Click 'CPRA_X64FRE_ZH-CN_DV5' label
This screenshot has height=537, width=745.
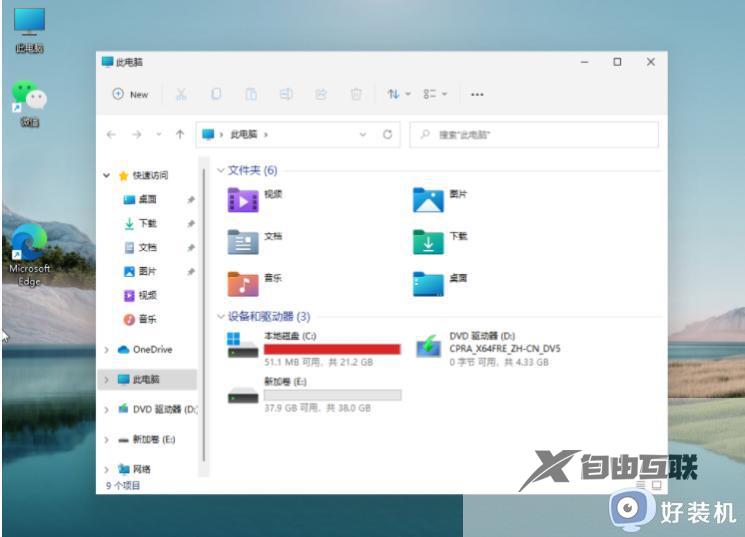click(x=505, y=349)
